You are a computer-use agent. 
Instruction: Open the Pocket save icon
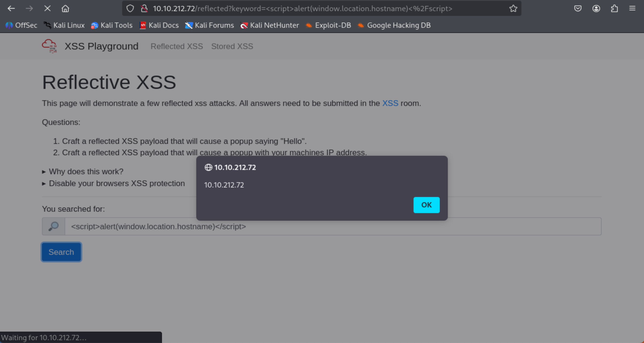[577, 9]
